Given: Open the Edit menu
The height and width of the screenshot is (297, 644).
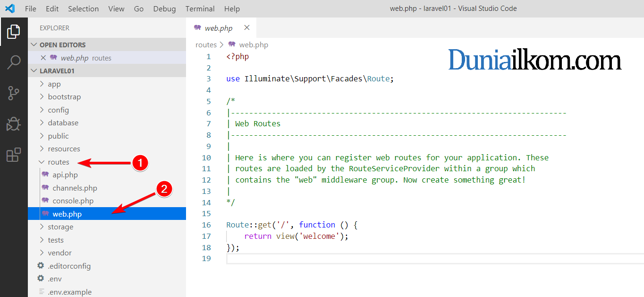Looking at the screenshot, I should coord(52,9).
